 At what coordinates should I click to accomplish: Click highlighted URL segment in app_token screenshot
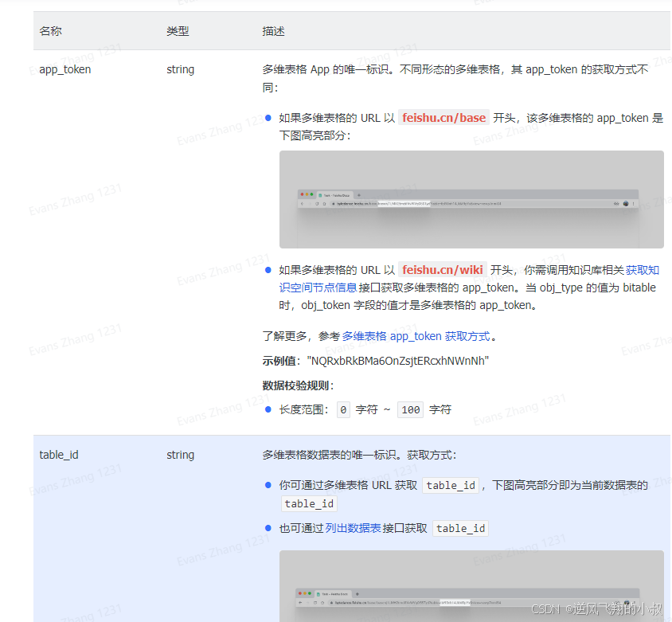pos(404,204)
